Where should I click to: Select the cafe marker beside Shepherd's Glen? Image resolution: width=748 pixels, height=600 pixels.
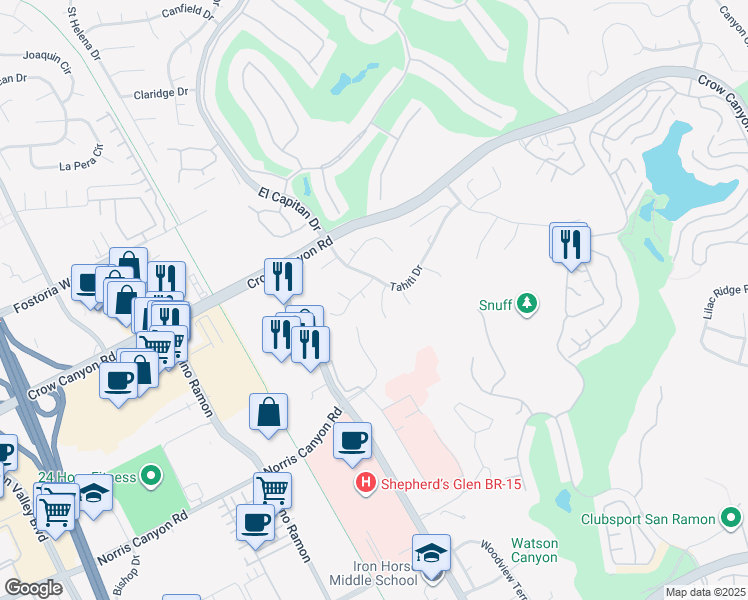(x=353, y=442)
